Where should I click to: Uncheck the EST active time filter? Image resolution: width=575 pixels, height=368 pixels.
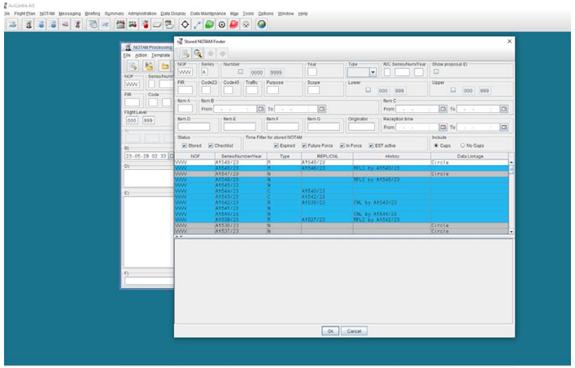pyautogui.click(x=371, y=146)
